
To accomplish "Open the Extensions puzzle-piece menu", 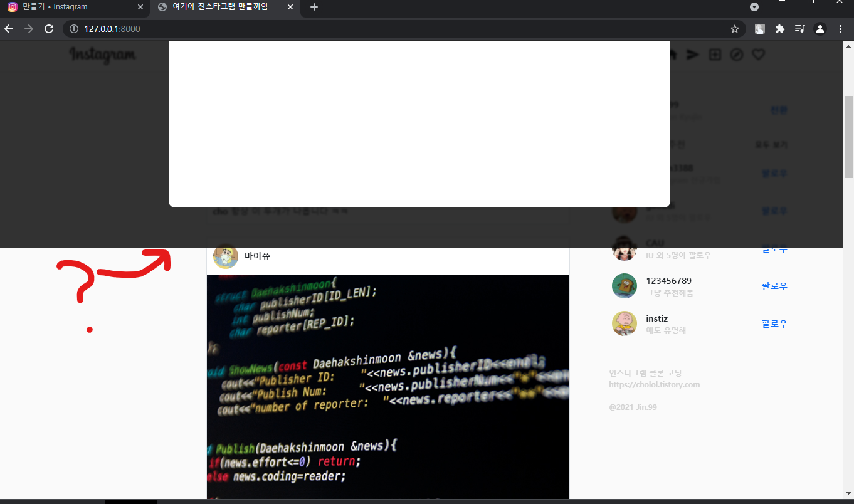I will [780, 29].
